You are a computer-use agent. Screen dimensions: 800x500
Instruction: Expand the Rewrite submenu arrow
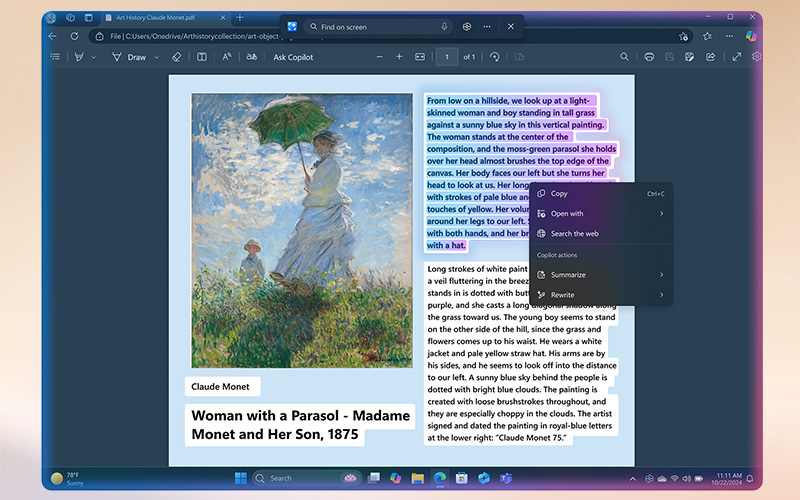pyautogui.click(x=662, y=295)
